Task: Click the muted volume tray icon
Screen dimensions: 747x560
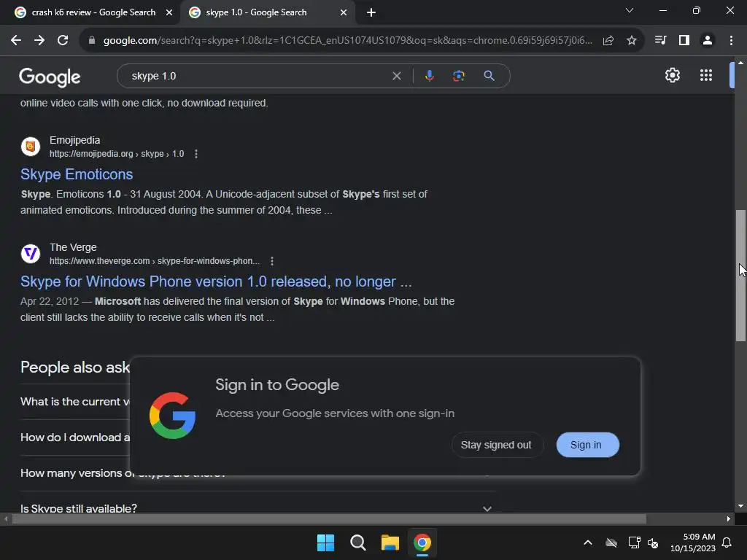Action: click(x=653, y=542)
